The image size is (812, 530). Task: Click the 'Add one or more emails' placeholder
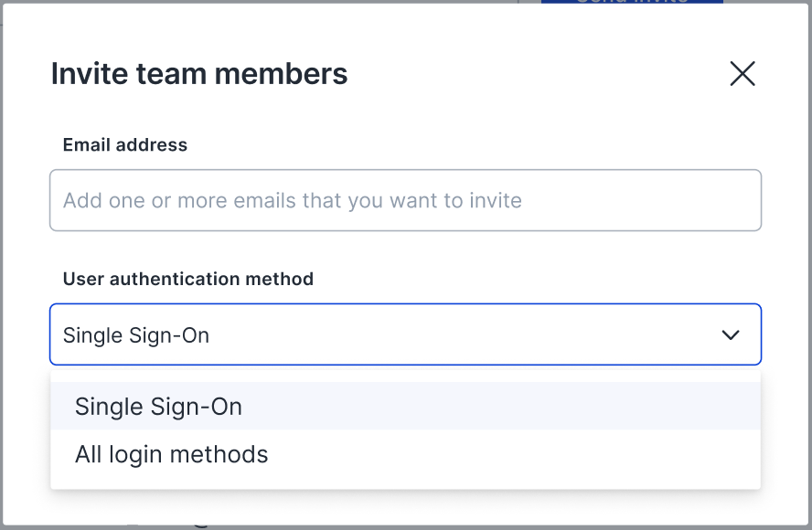tap(293, 200)
